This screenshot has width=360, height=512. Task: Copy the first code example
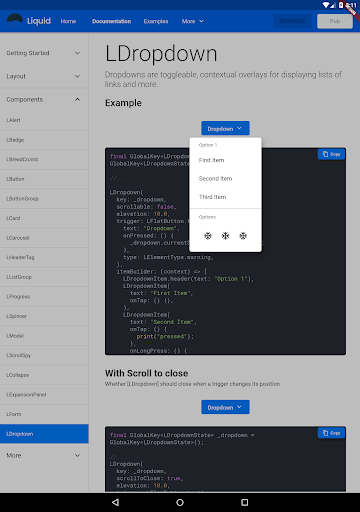331,154
